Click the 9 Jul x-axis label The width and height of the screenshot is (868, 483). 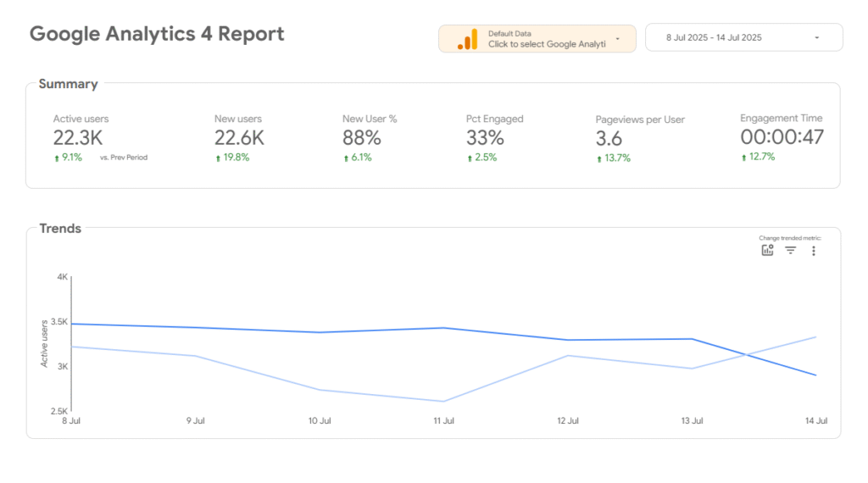(196, 421)
